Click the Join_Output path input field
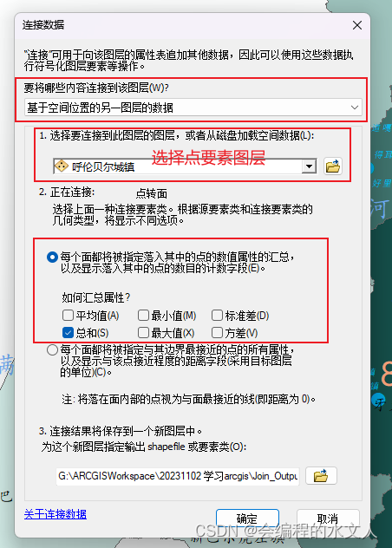 click(178, 476)
